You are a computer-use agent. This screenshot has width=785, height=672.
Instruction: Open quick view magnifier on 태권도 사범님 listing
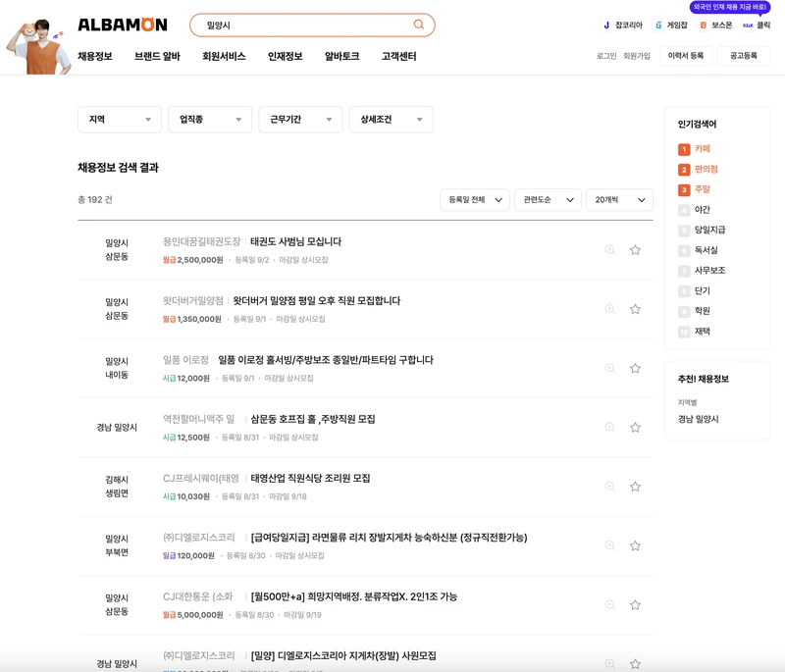click(609, 249)
